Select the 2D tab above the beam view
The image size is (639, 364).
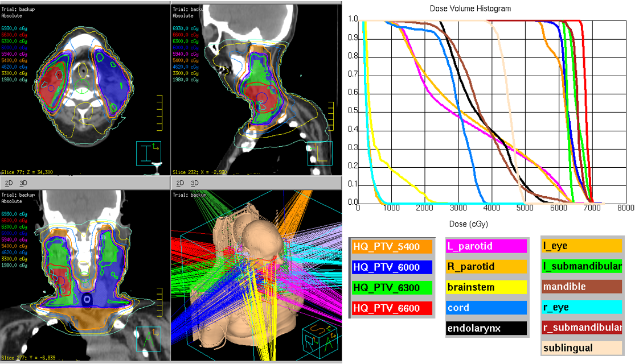pyautogui.click(x=179, y=183)
